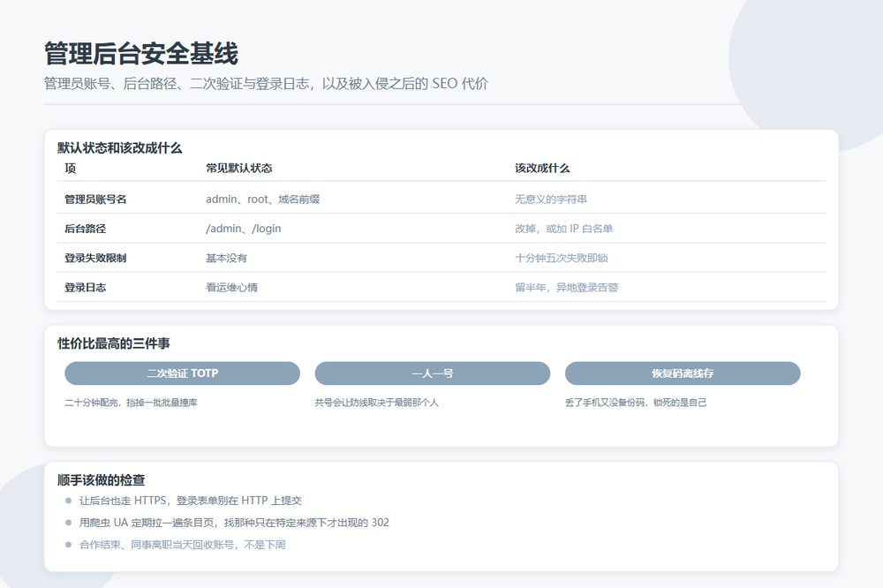This screenshot has height=588, width=883.
Task: Click the subtitle mentioning SEO 代价
Action: tap(266, 84)
